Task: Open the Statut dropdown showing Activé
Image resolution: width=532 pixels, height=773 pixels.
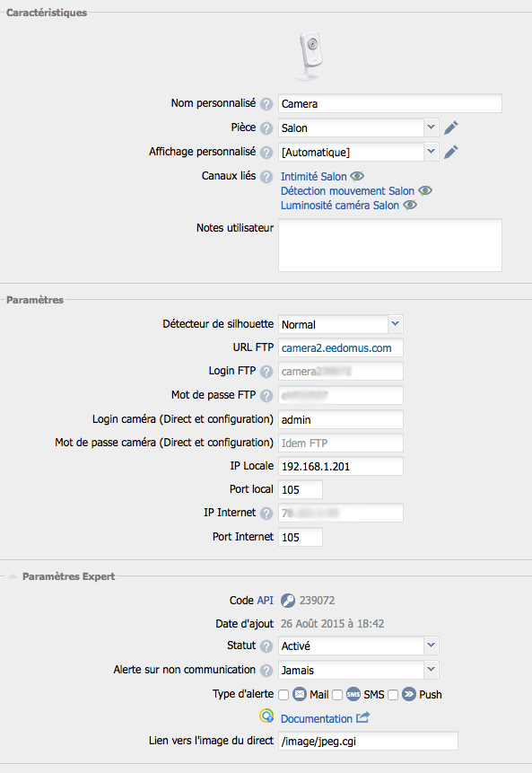Action: [358, 646]
